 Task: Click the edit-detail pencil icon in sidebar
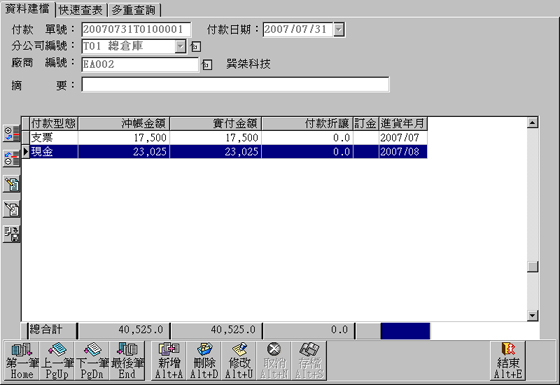[x=11, y=184]
